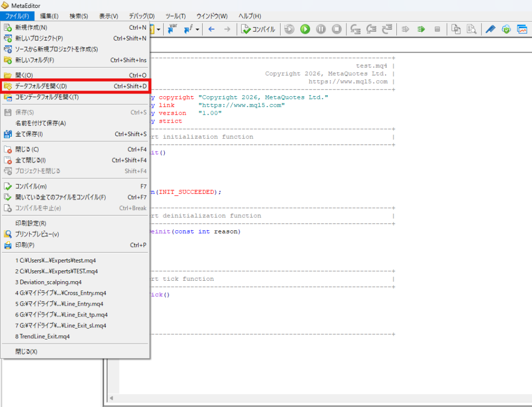Open recent file Line_Exit_sl.mq4

click(x=75, y=325)
